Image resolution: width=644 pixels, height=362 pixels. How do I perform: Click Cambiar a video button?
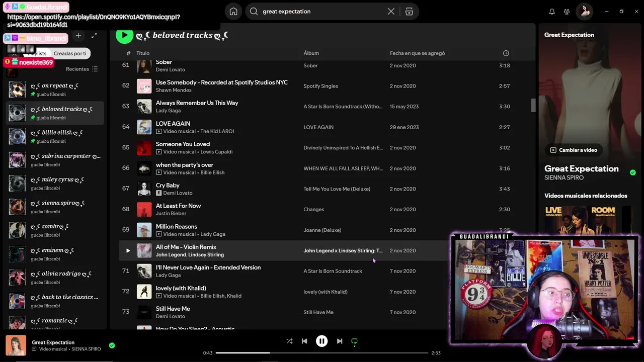(574, 150)
